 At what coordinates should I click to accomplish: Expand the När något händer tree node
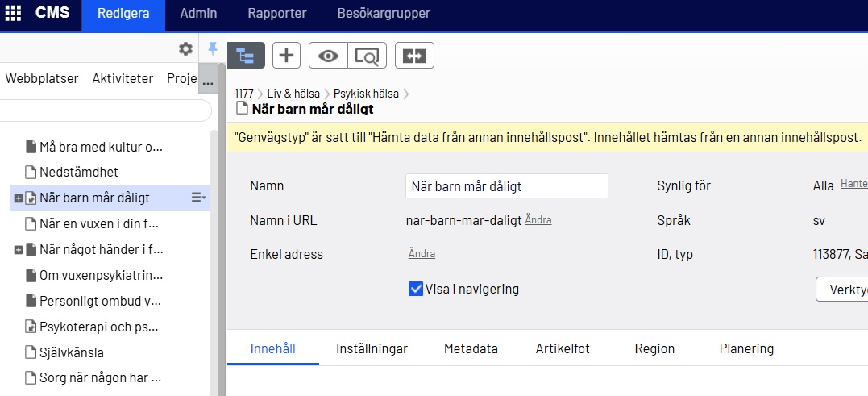[x=18, y=250]
